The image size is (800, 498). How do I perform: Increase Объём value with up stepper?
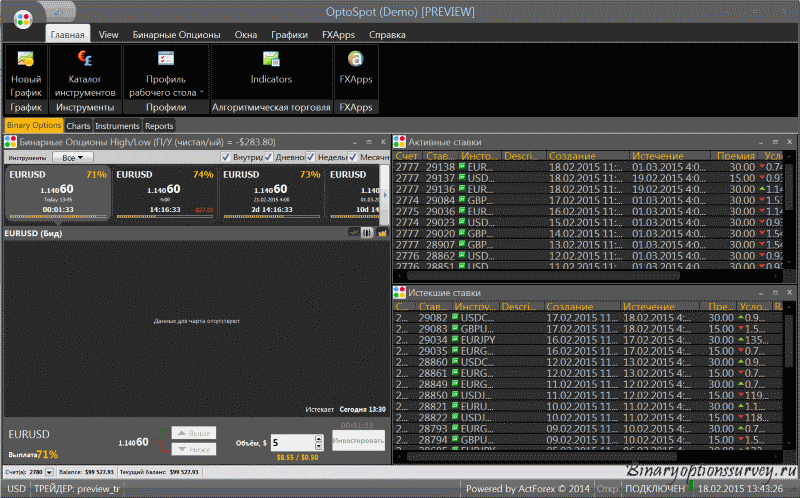tap(319, 439)
